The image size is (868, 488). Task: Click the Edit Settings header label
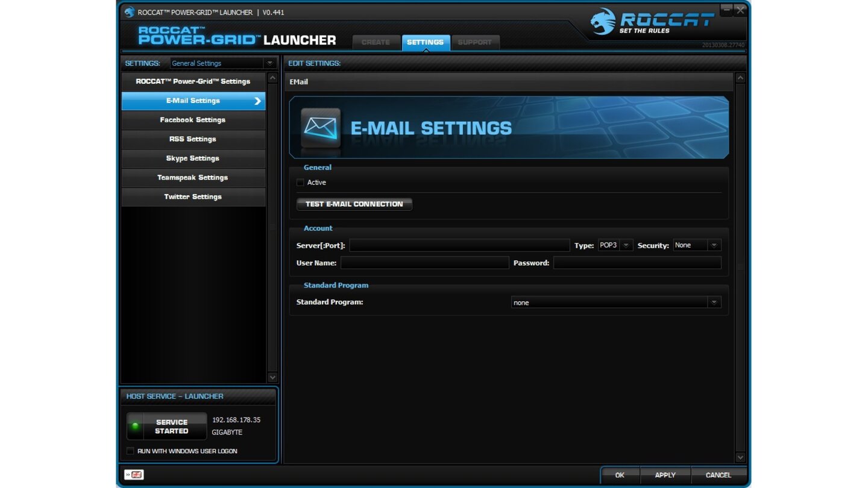(314, 63)
